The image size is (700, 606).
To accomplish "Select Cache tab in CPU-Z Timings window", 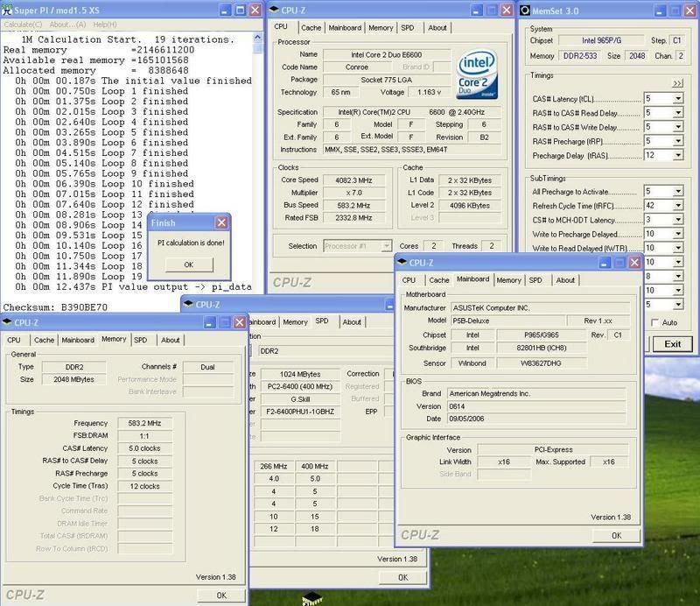I will [x=44, y=340].
